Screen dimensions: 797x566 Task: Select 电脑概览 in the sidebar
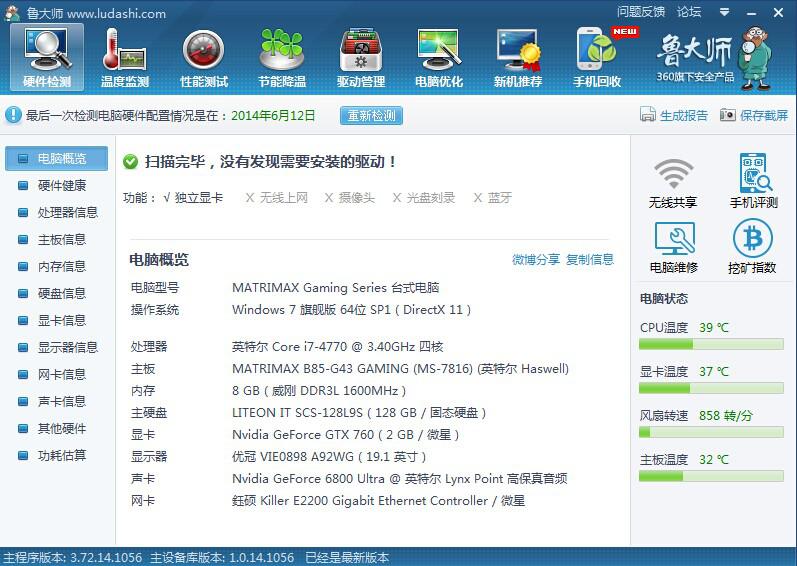pos(56,159)
